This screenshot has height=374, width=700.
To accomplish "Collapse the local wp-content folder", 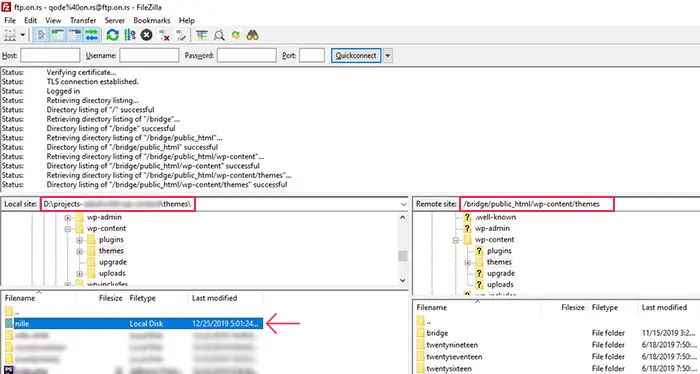I will (68, 229).
